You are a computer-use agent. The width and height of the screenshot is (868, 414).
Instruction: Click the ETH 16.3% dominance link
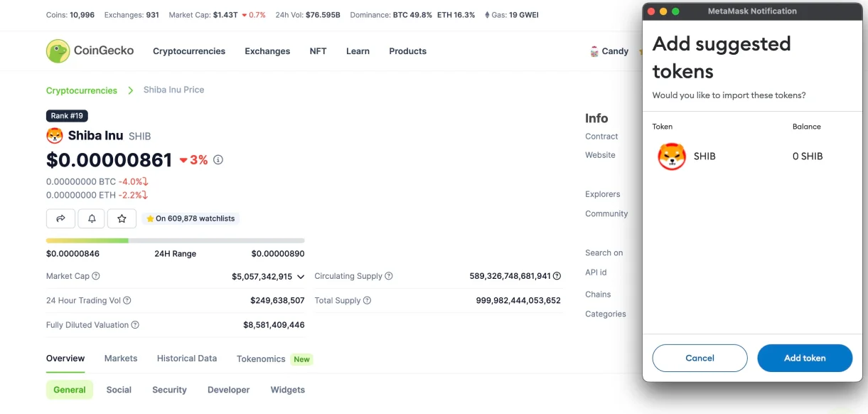pos(456,15)
